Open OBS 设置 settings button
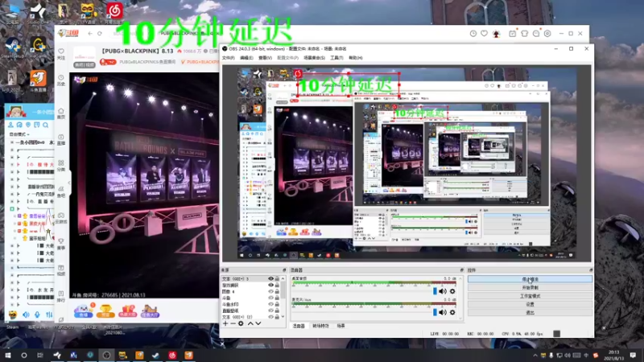The width and height of the screenshot is (644, 362). pos(530,304)
